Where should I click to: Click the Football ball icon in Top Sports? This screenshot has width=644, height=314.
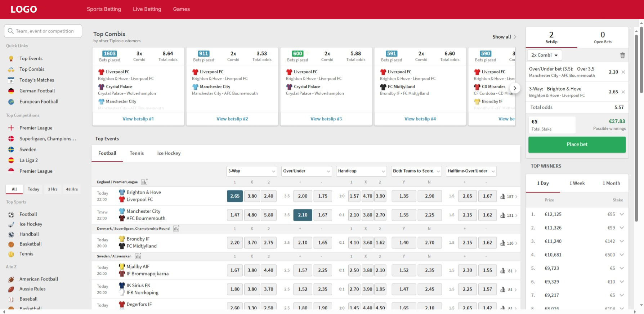(11, 215)
